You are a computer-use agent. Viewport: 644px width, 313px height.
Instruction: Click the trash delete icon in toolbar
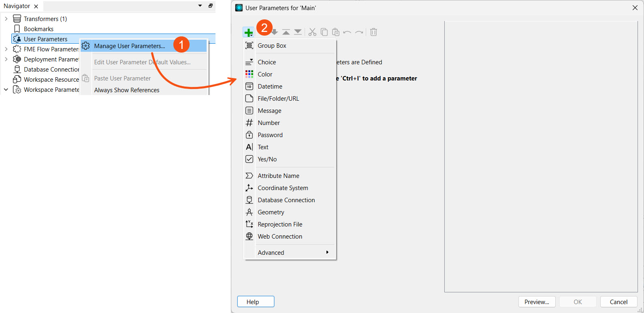[x=373, y=32]
